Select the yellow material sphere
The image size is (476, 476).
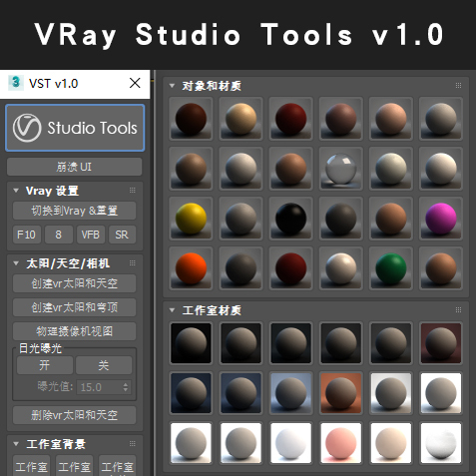click(191, 219)
